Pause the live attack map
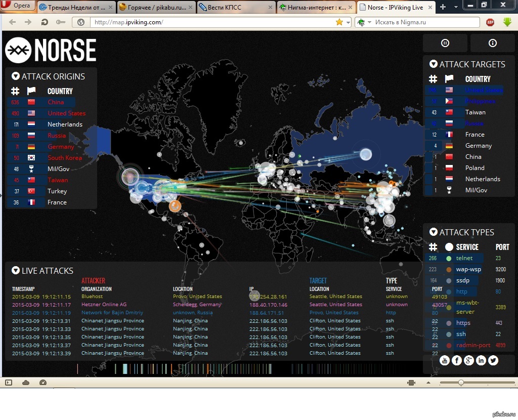 click(x=445, y=44)
